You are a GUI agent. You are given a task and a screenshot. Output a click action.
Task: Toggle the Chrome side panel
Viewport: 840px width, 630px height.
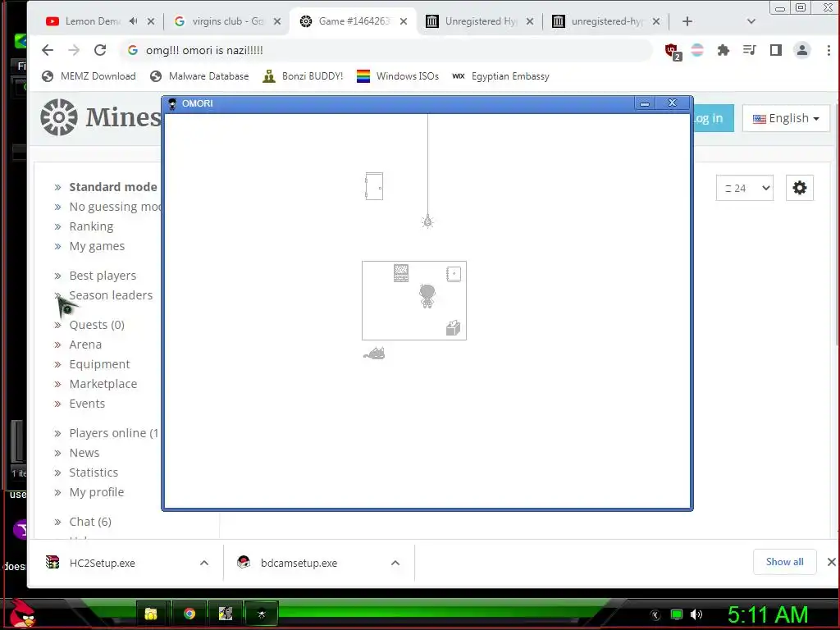coord(776,50)
